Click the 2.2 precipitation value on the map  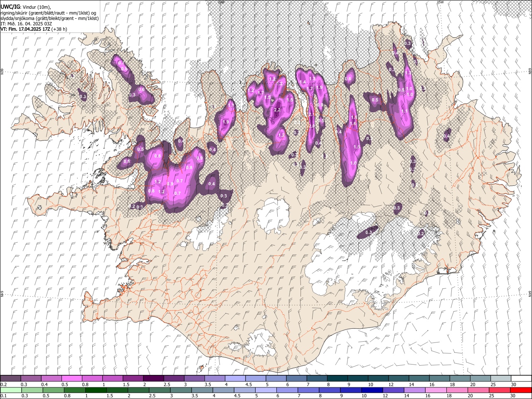click(x=278, y=109)
